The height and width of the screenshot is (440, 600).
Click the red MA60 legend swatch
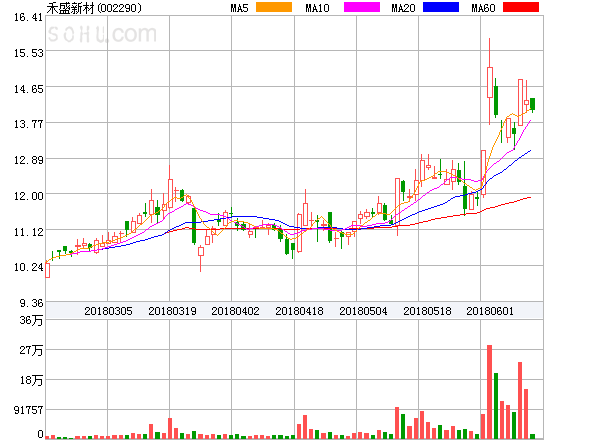(x=521, y=7)
